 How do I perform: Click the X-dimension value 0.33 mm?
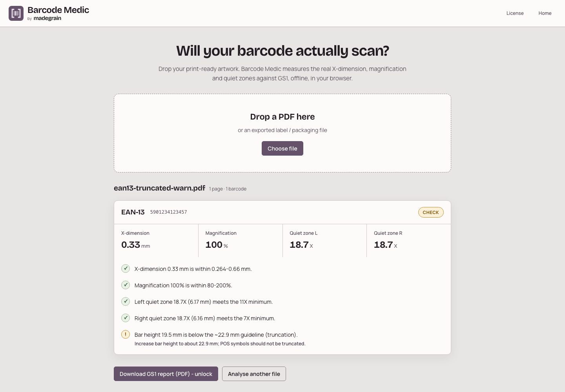click(135, 245)
